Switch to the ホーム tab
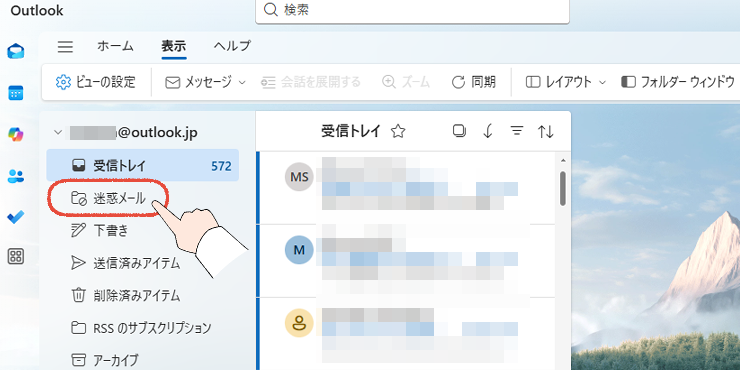Screen dimensions: 740x370 point(115,46)
